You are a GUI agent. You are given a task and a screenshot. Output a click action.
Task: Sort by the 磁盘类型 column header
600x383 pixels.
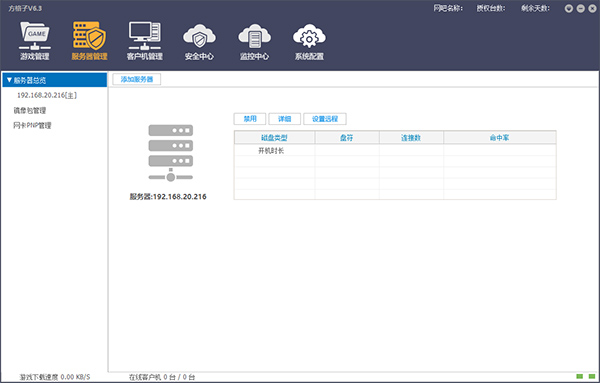[x=274, y=137]
